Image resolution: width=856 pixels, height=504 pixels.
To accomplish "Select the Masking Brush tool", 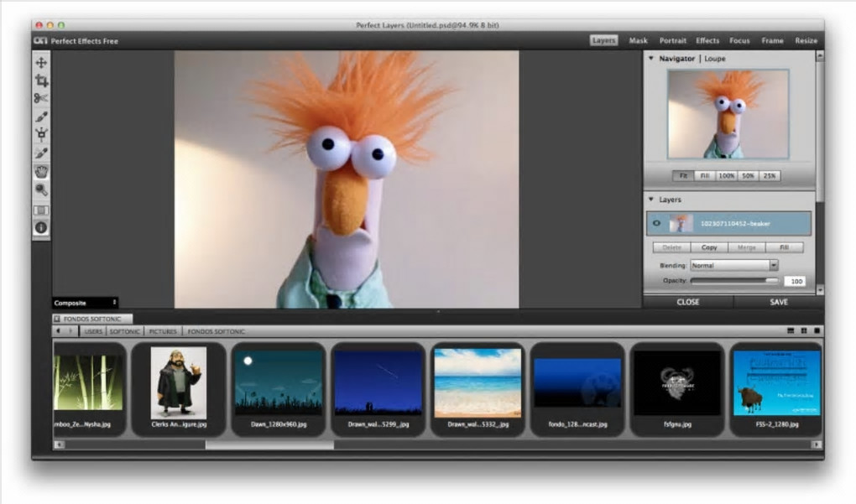I will [x=41, y=117].
